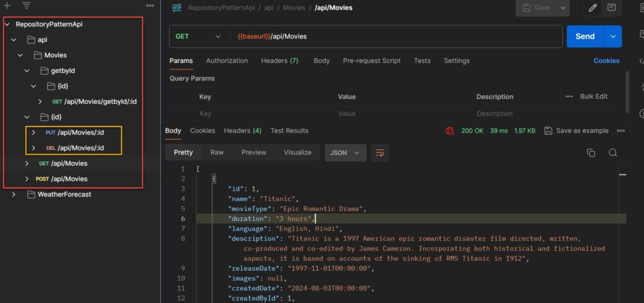Open the comments icon near pencil
The image size is (644, 303).
point(611,8)
